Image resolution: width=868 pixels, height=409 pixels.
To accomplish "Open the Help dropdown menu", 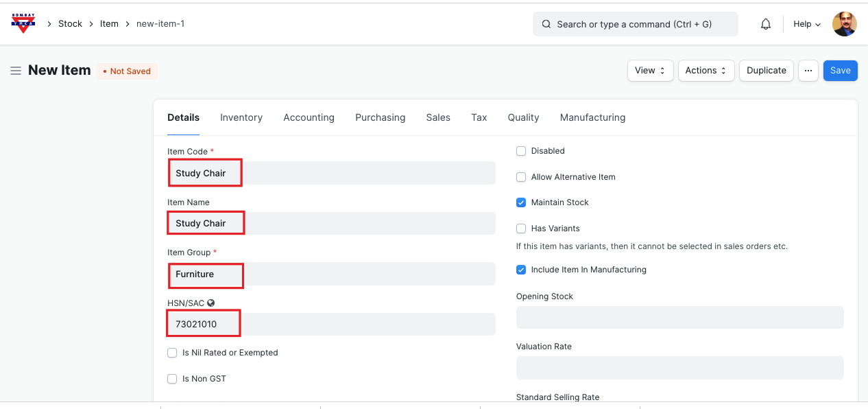I will (806, 24).
